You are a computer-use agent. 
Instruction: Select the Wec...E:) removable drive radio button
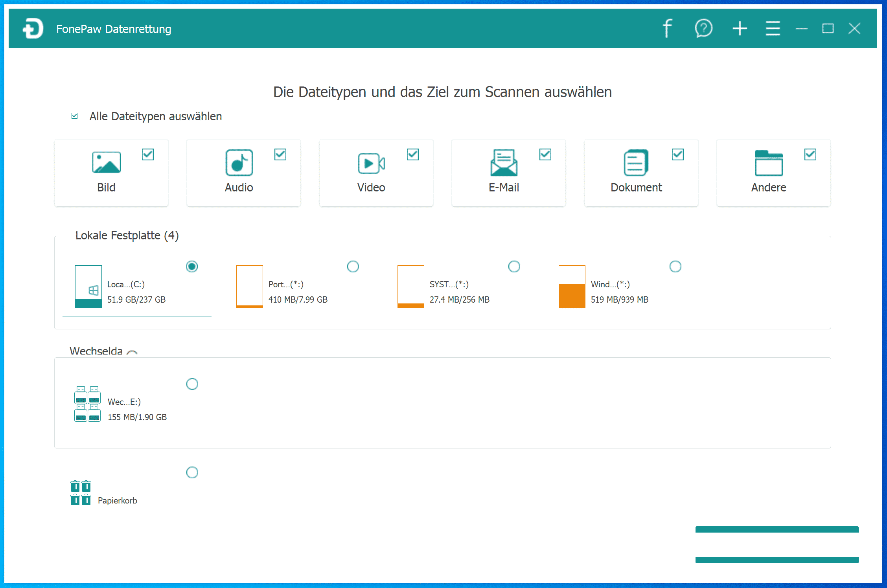coord(192,384)
